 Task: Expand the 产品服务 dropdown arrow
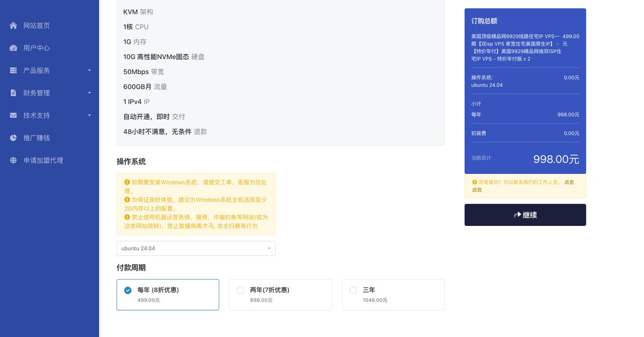[x=89, y=71]
